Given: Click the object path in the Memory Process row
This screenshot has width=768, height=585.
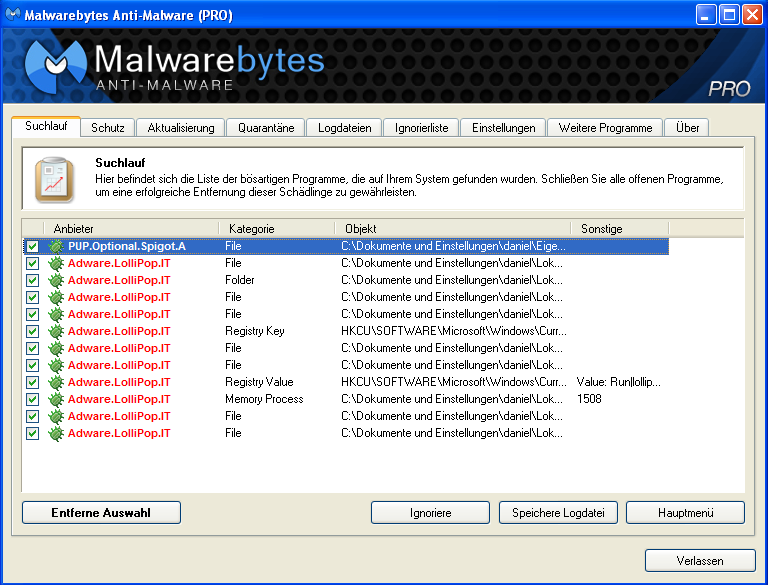Looking at the screenshot, I should [x=452, y=399].
